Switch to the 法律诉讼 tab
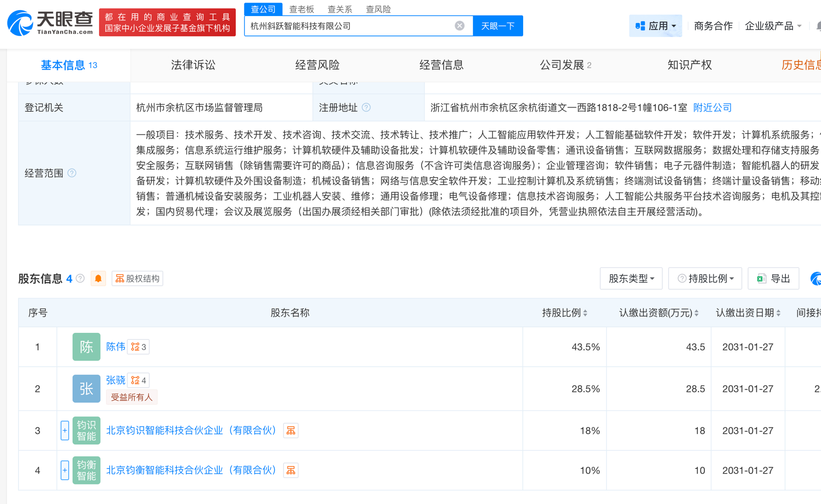Screen dimensions: 821x504 (x=193, y=65)
